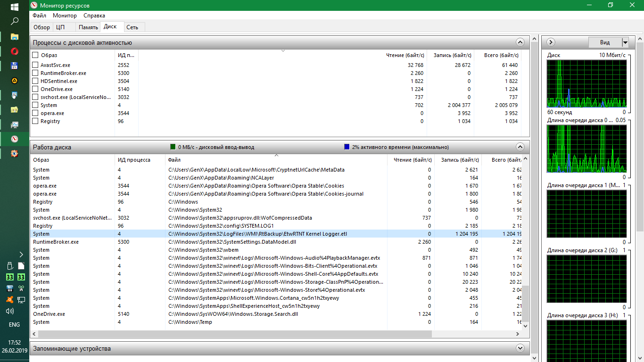Open File Explorer from the taskbar
644x362 pixels.
(x=15, y=36)
